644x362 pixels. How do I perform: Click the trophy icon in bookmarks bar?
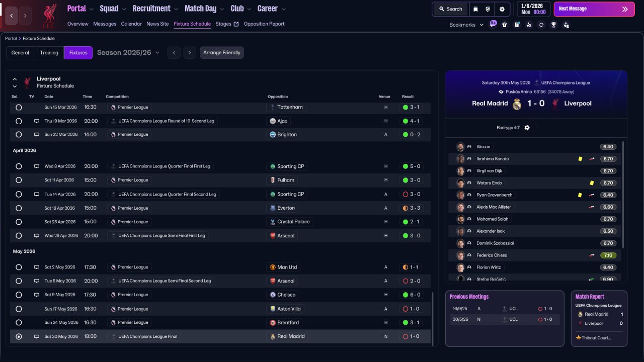(x=553, y=25)
